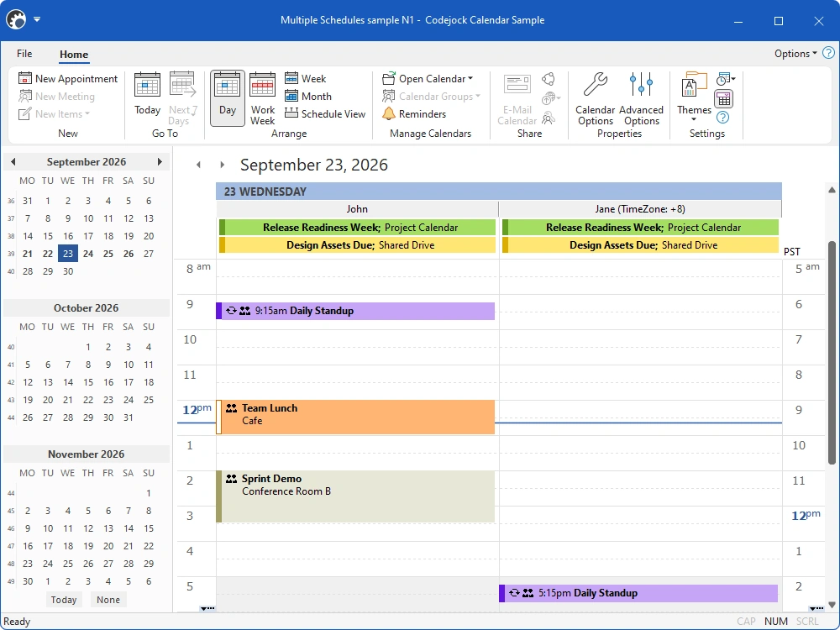The width and height of the screenshot is (840, 630).
Task: Select John's schedule column header
Action: tap(357, 209)
